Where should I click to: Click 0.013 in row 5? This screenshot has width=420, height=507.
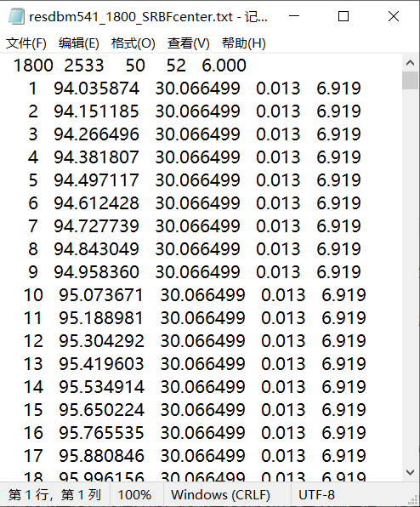pyautogui.click(x=278, y=180)
